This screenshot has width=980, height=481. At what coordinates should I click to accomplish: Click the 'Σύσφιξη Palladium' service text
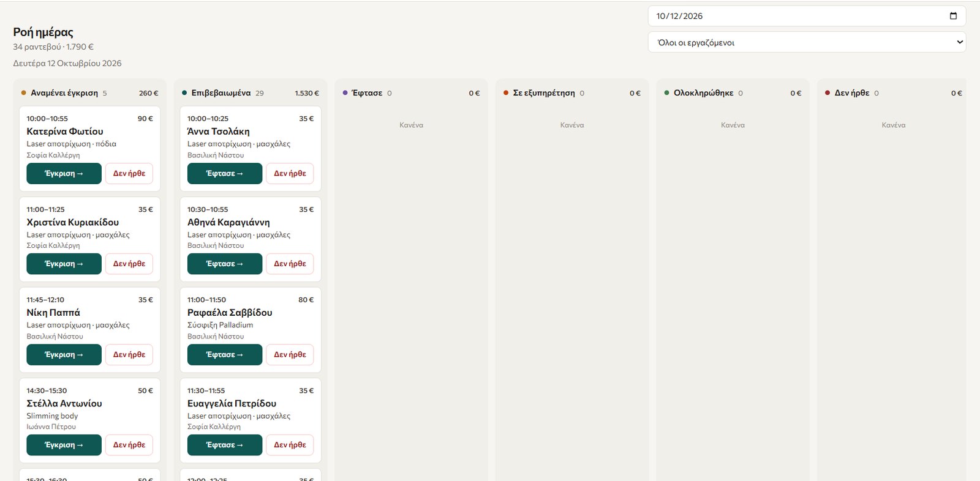220,325
